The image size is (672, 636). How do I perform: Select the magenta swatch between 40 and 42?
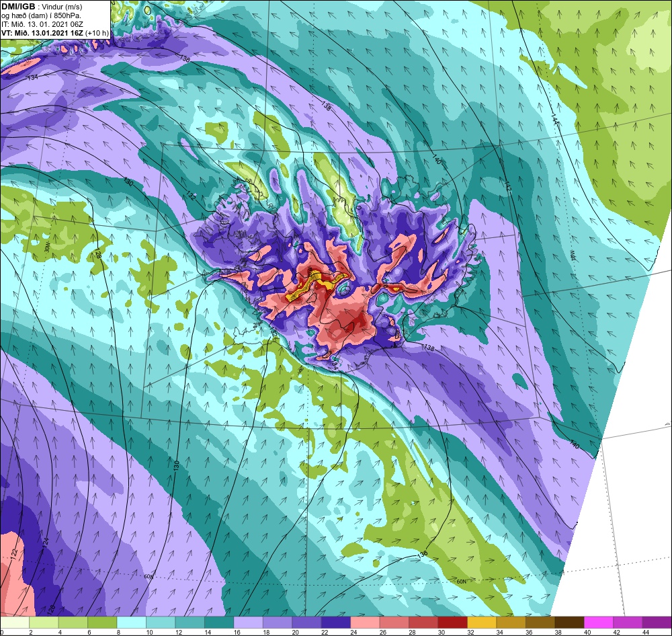[599, 623]
